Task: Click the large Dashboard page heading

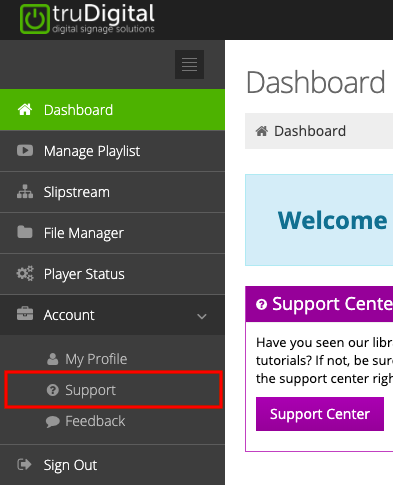Action: tap(315, 82)
